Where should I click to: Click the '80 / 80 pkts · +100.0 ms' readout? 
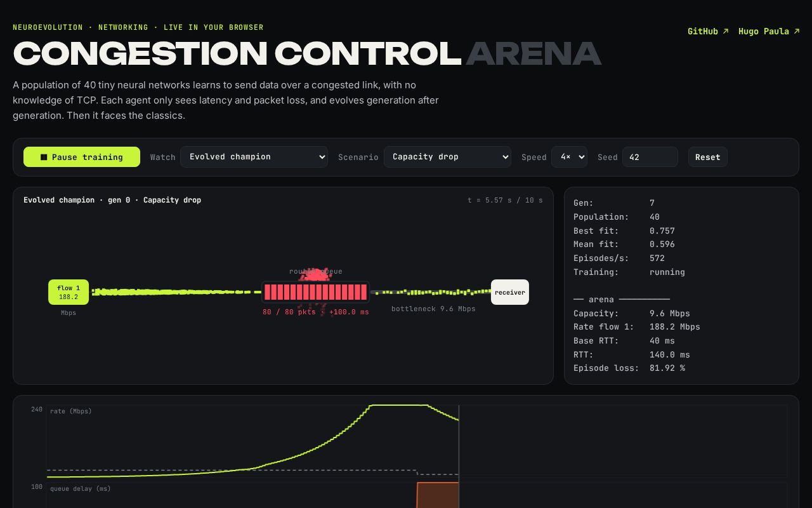click(x=316, y=312)
